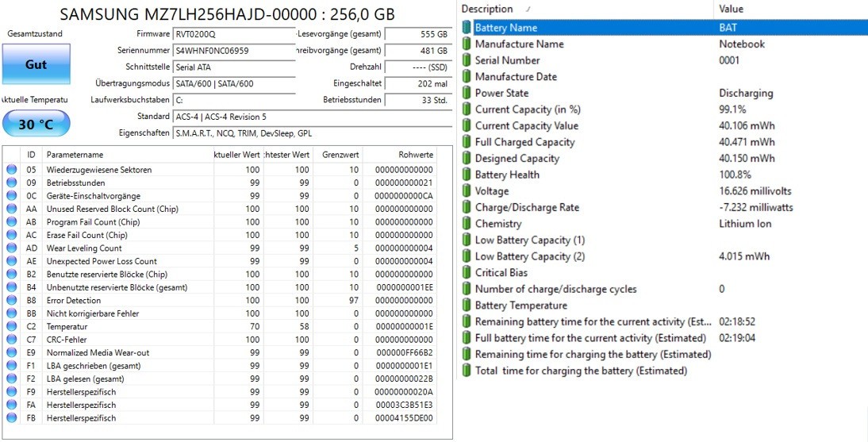Click the battery icon beside Chemistry row
This screenshot has width=868, height=442.
pyautogui.click(x=466, y=224)
